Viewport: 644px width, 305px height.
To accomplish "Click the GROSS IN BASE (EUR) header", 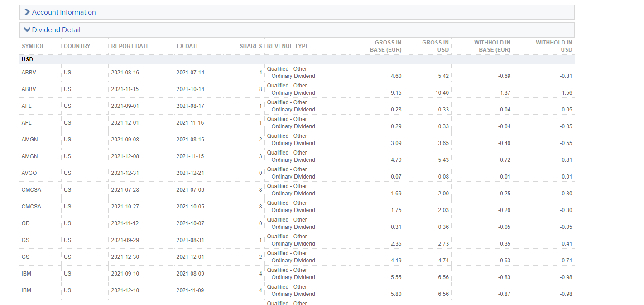I will [x=385, y=46].
